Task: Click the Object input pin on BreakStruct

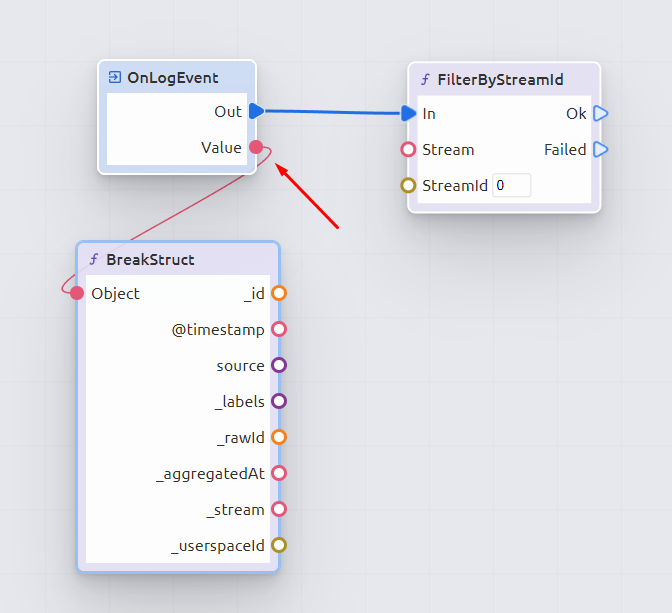Action: pos(77,293)
